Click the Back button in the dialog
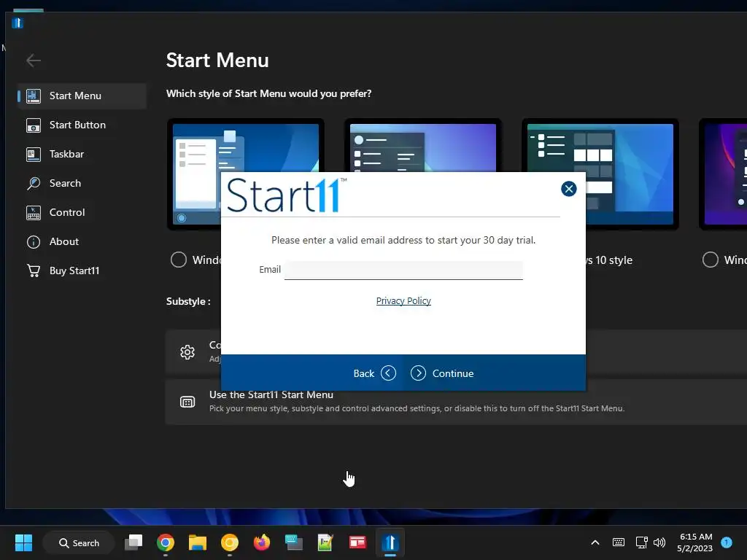The image size is (747, 560). pyautogui.click(x=374, y=373)
